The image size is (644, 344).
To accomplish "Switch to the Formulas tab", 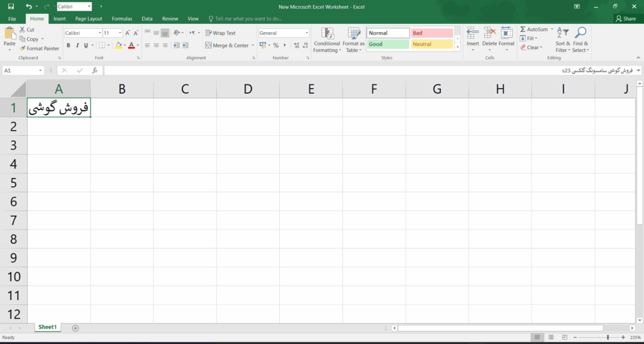I will coord(122,19).
